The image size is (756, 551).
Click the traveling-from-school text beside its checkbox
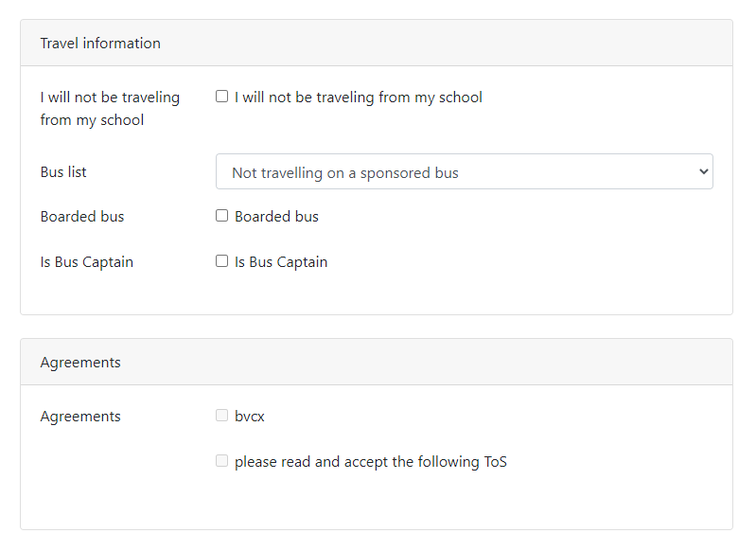[359, 98]
